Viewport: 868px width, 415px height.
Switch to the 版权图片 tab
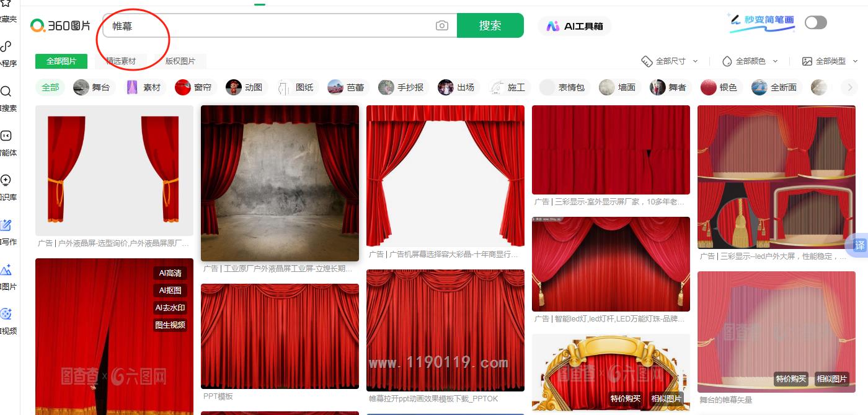pyautogui.click(x=180, y=61)
